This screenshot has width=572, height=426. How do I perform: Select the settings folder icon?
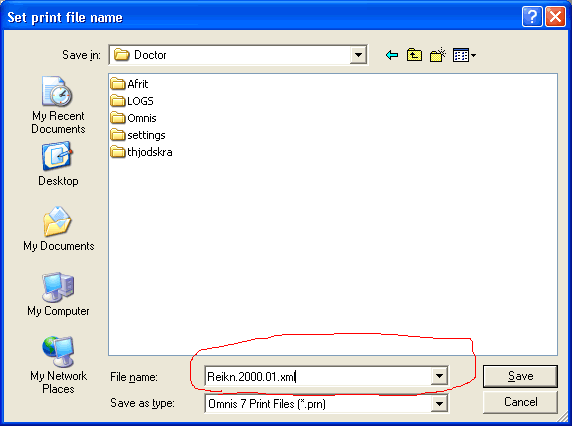pos(118,135)
